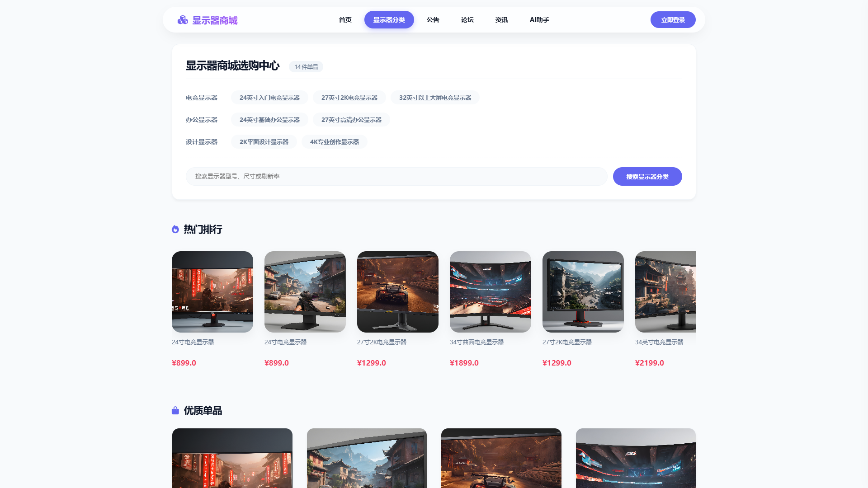Image resolution: width=868 pixels, height=488 pixels.
Task: Click the 立即登录 button
Action: pos(673,20)
